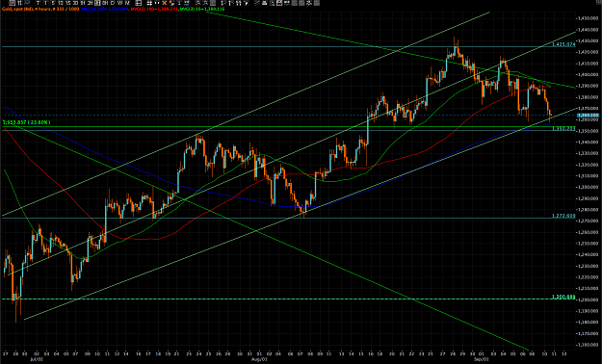Click the green MVG(3) 50 indicator label
Viewport: 602px width, 364px height.
pos(201,9)
